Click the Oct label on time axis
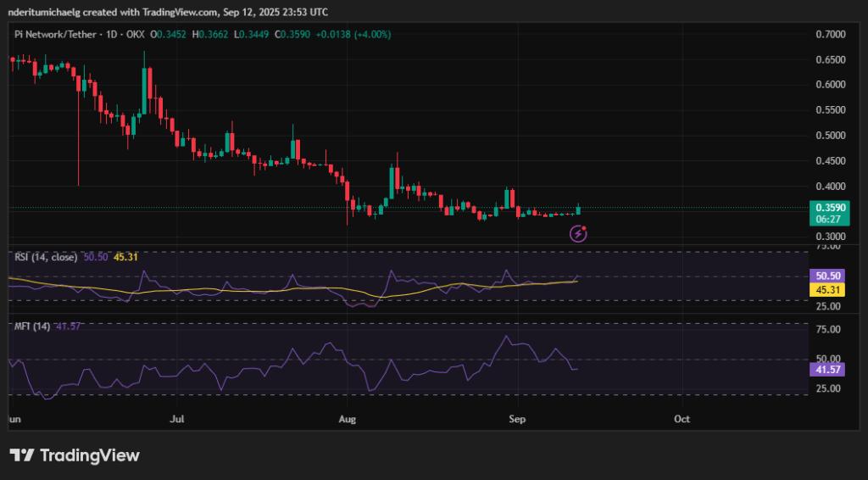This screenshot has width=868, height=480. 682,419
